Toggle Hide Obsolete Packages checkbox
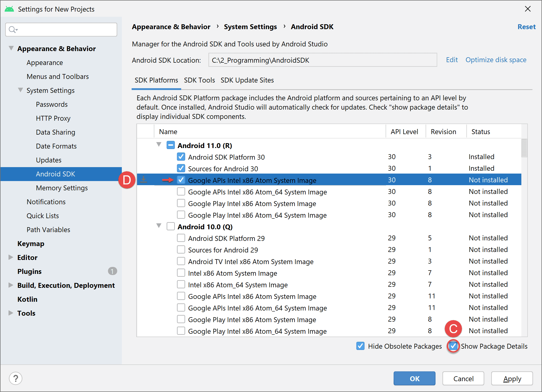542x392 pixels. pos(360,346)
